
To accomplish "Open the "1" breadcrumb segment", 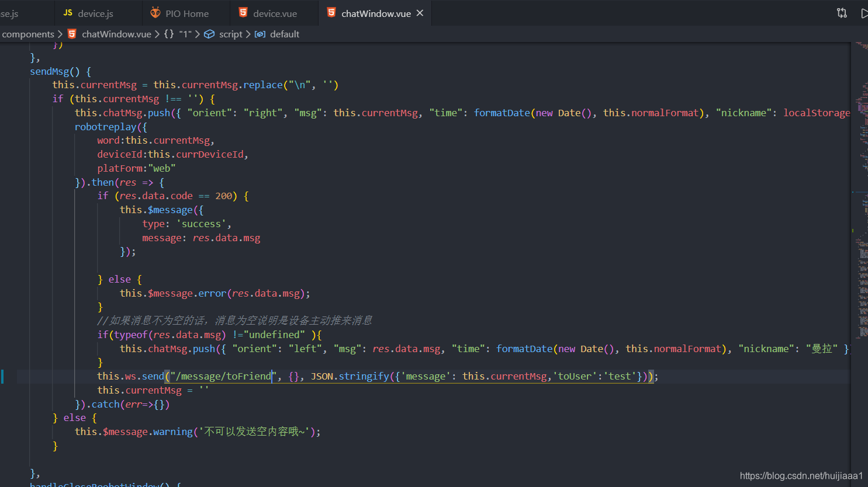I will click(185, 34).
